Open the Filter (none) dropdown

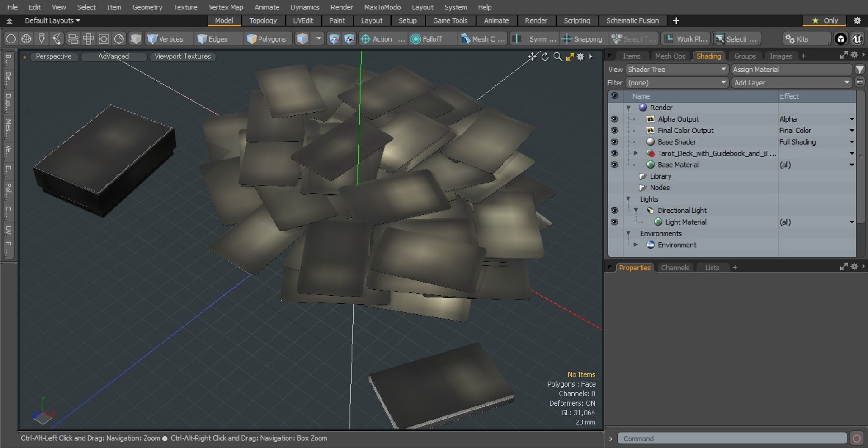click(x=677, y=83)
